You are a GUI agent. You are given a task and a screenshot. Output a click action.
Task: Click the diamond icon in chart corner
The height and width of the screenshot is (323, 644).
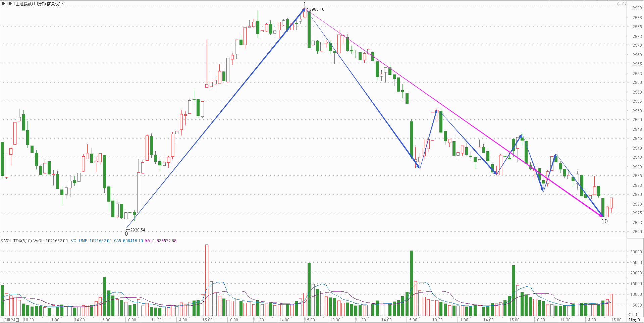tap(619, 4)
